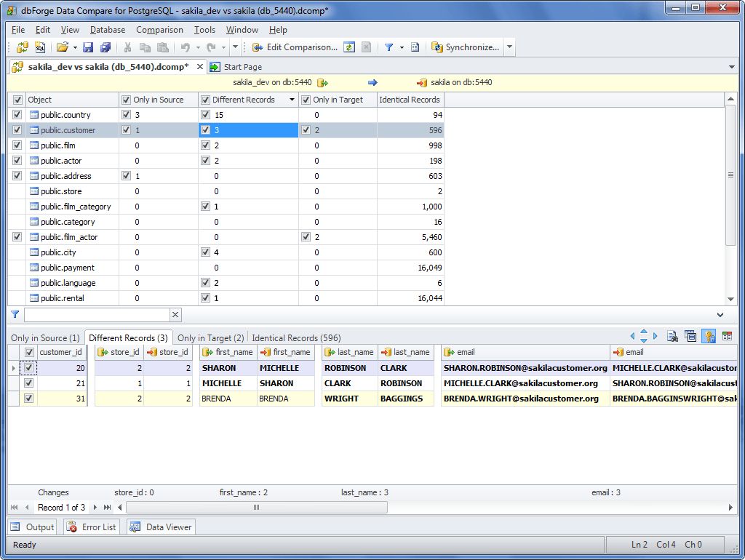Click the Save floppy disk icon

click(88, 47)
